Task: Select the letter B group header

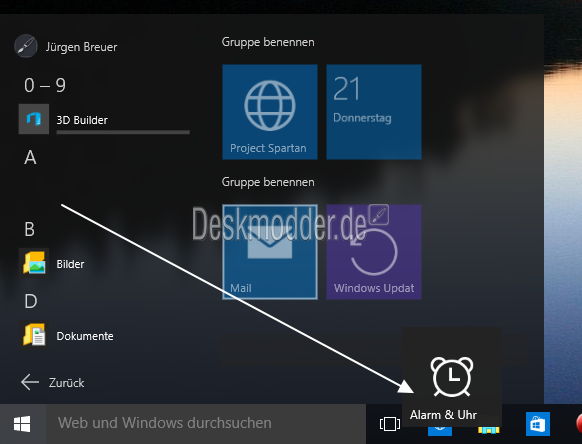Action: point(30,229)
